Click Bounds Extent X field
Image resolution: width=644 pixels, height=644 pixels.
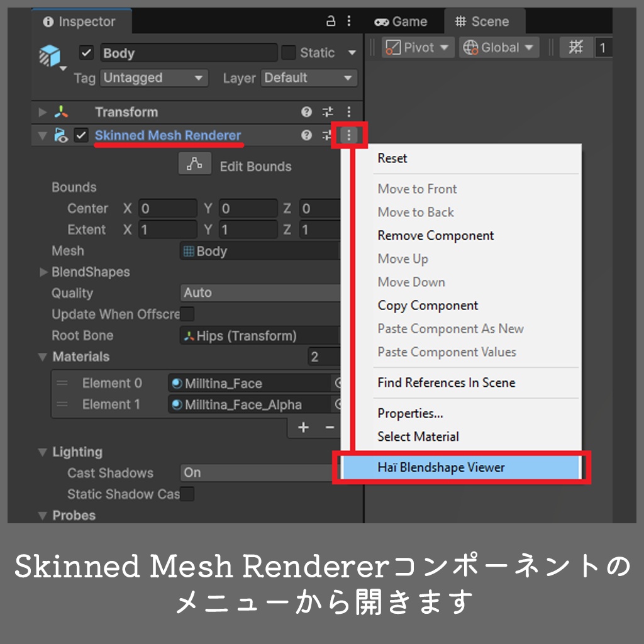click(167, 230)
